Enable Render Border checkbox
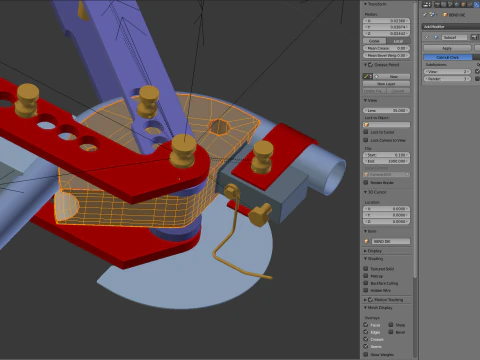 (366, 182)
